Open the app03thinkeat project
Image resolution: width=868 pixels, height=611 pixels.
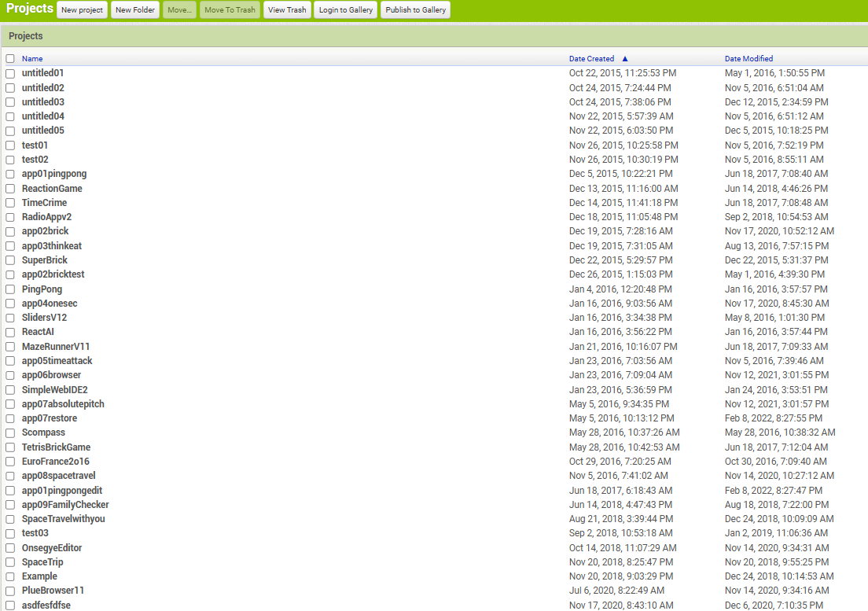[x=51, y=245]
